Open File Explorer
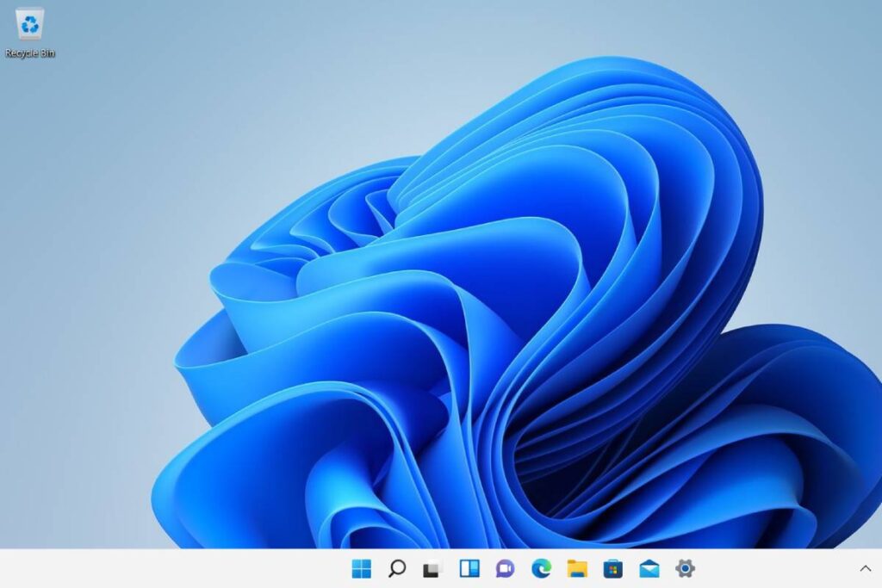This screenshot has height=588, width=882. coord(575,568)
